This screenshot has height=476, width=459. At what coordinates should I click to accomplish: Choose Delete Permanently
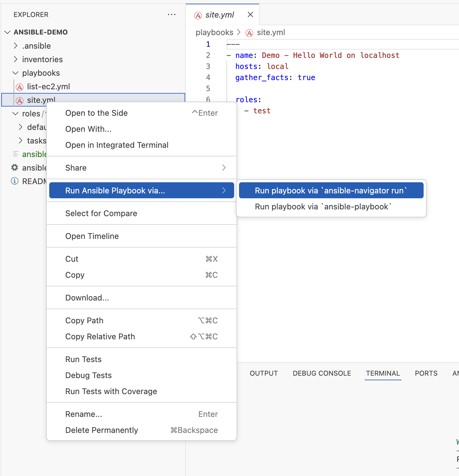[142, 430]
